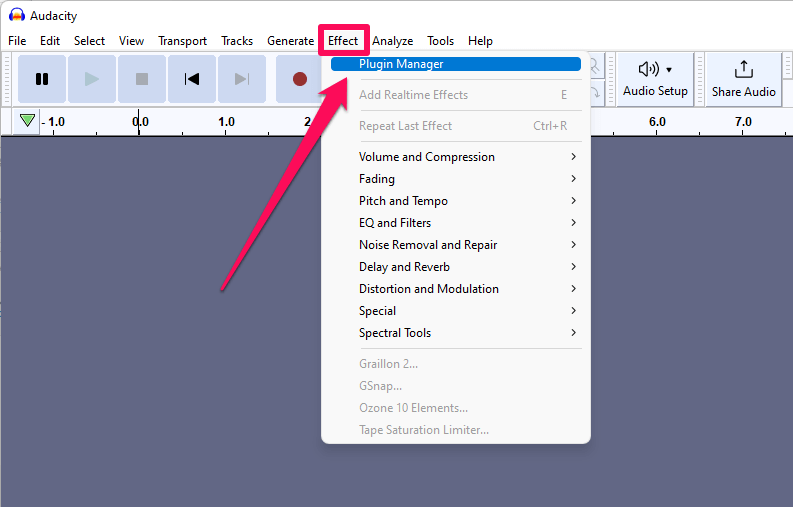Viewport: 793px width, 507px height.
Task: Open the Analyze menu
Action: point(392,41)
